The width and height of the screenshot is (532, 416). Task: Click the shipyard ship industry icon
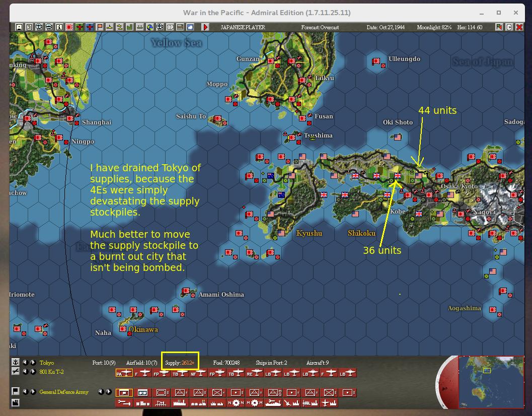point(273,403)
